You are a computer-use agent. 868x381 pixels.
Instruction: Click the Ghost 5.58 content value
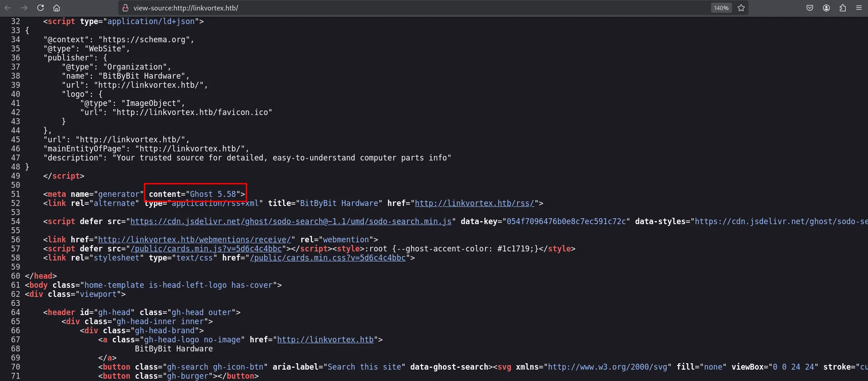[213, 194]
